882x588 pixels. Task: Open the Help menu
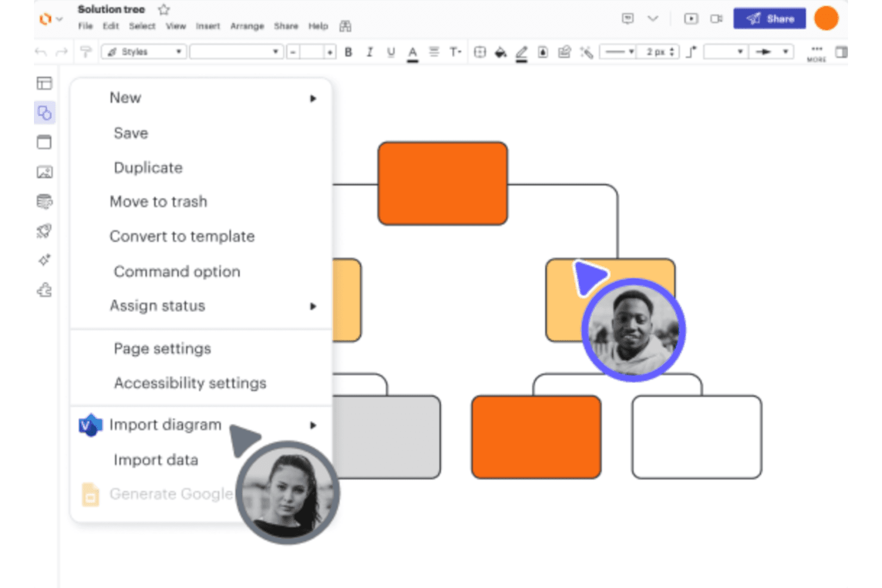pos(318,26)
